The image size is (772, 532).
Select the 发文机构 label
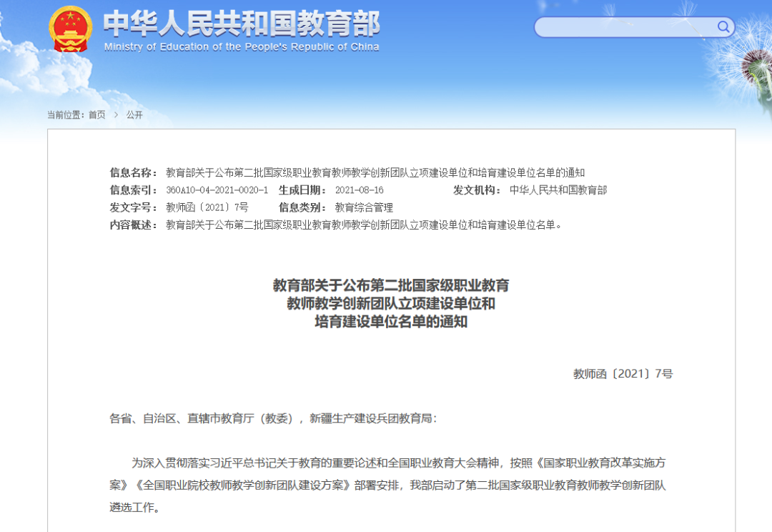477,190
